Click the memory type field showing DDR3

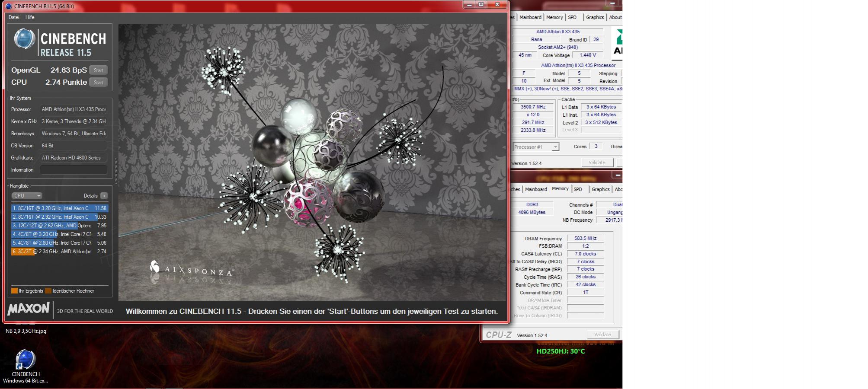pyautogui.click(x=532, y=204)
